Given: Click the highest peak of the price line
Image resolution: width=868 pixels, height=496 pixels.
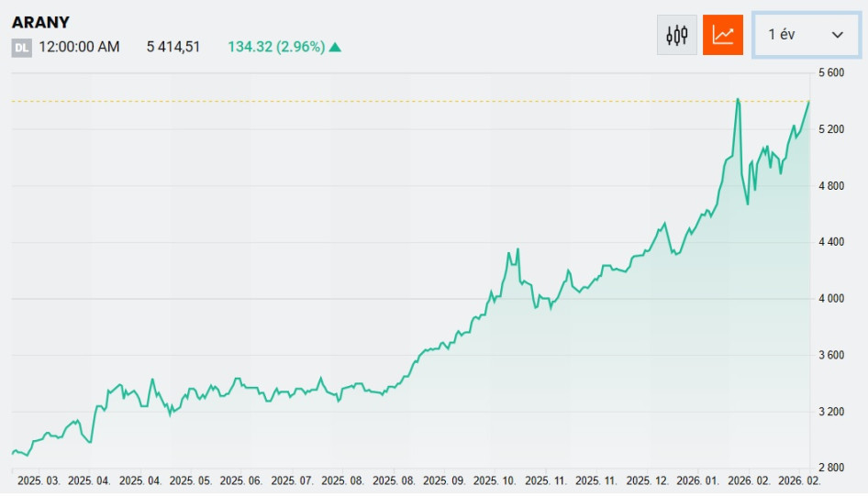Looking at the screenshot, I should pos(738,99).
